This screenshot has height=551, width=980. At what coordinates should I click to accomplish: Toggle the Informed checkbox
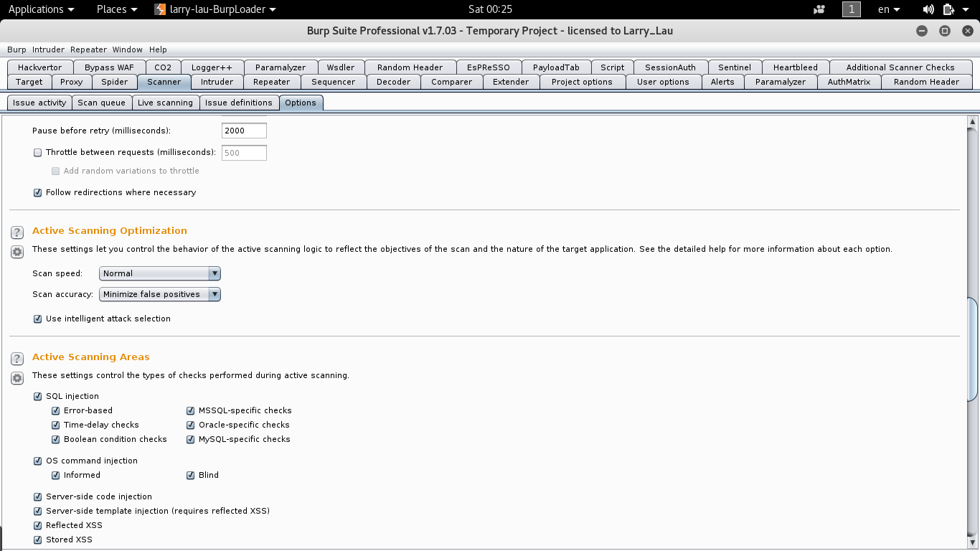56,476
